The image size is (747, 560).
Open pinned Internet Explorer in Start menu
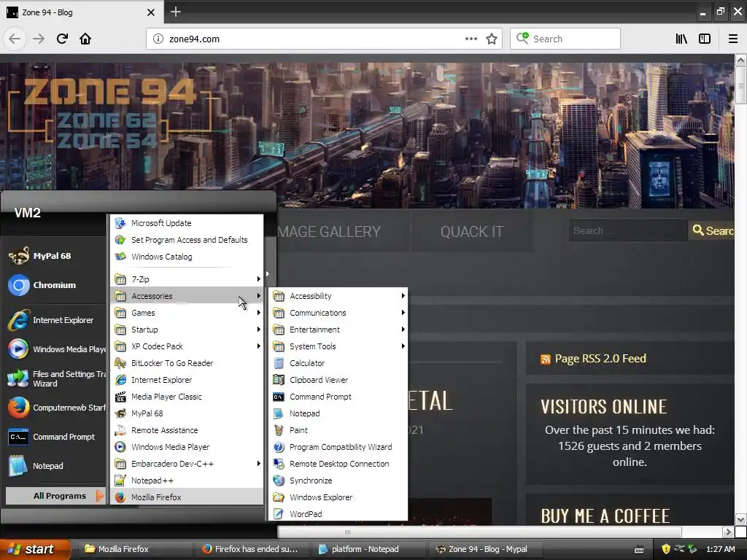tap(55, 320)
